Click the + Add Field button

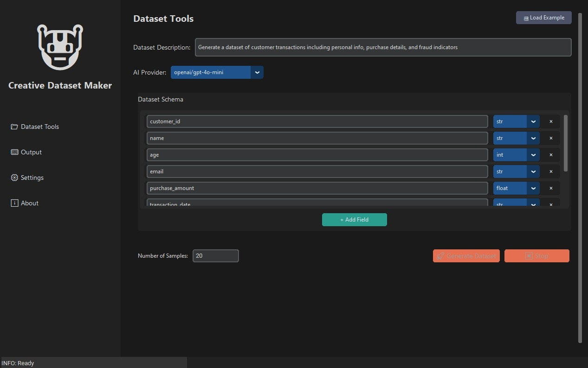click(x=354, y=220)
